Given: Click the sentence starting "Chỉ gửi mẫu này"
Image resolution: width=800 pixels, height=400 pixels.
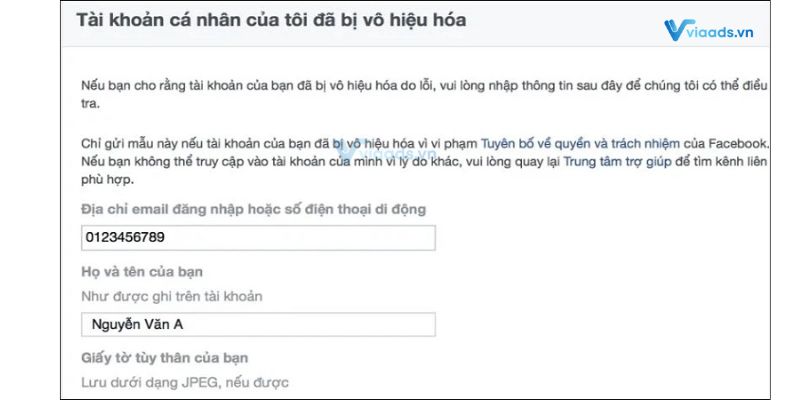Looking at the screenshot, I should click(x=280, y=143).
